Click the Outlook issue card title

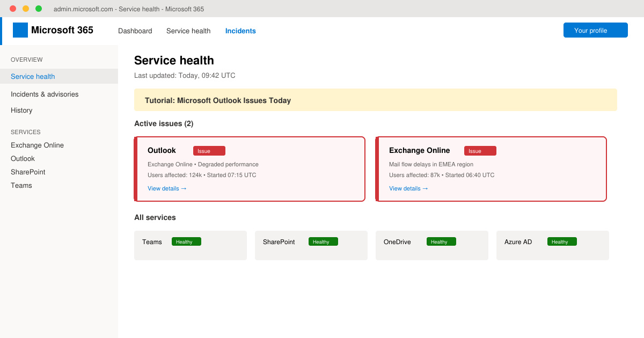tap(162, 150)
